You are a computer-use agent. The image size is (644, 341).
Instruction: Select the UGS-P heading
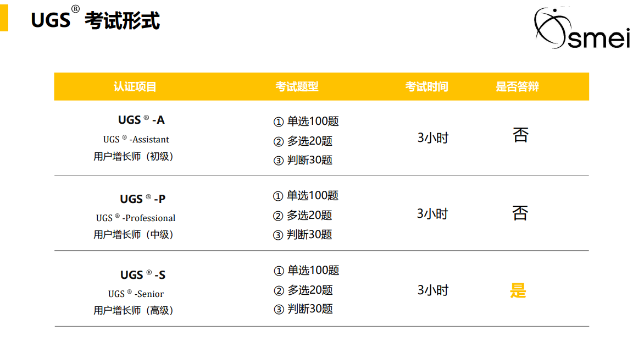coord(142,199)
